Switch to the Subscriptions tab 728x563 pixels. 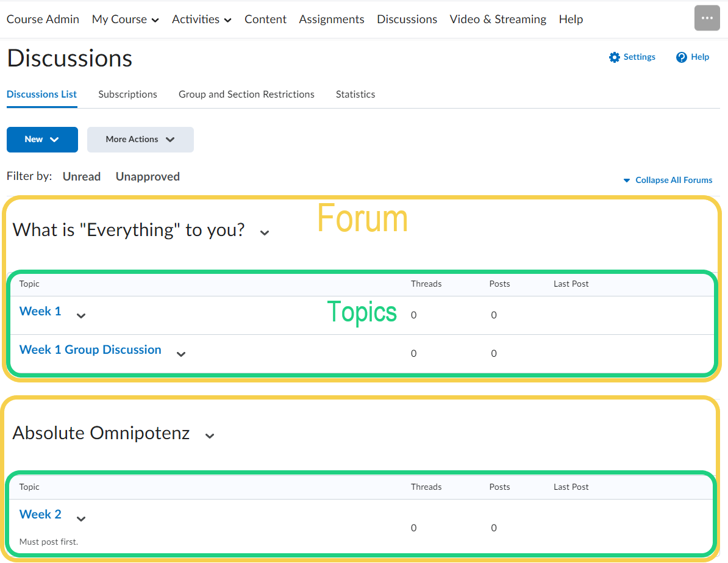[127, 95]
